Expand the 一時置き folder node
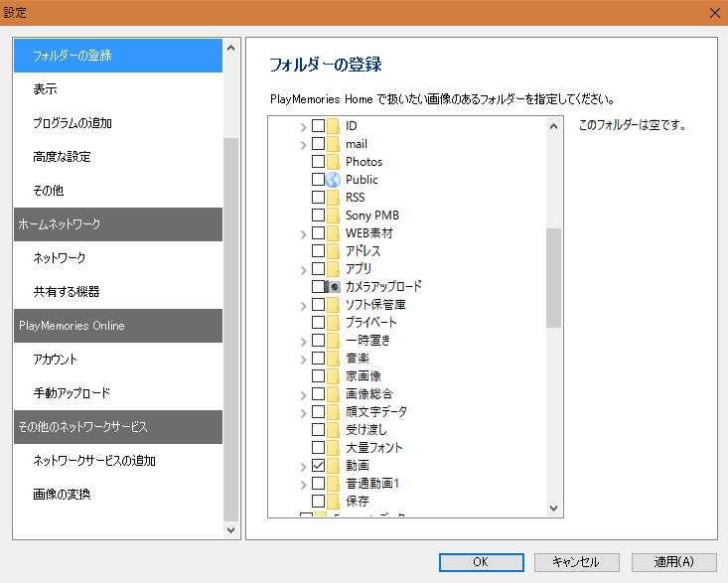728x583 pixels. point(303,342)
